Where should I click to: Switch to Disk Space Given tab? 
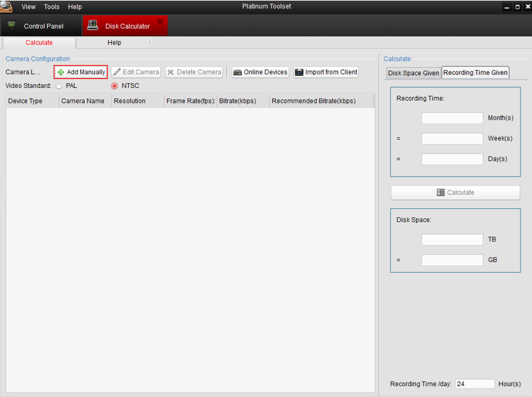413,73
